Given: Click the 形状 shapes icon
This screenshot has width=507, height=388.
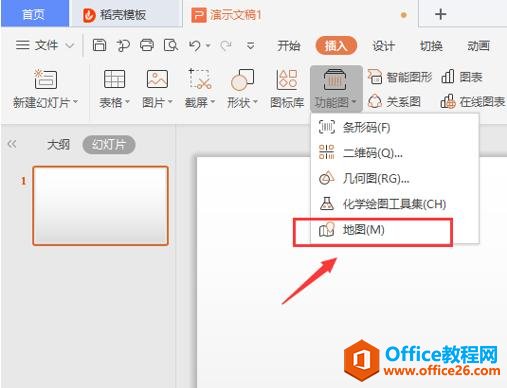Looking at the screenshot, I should [x=242, y=79].
